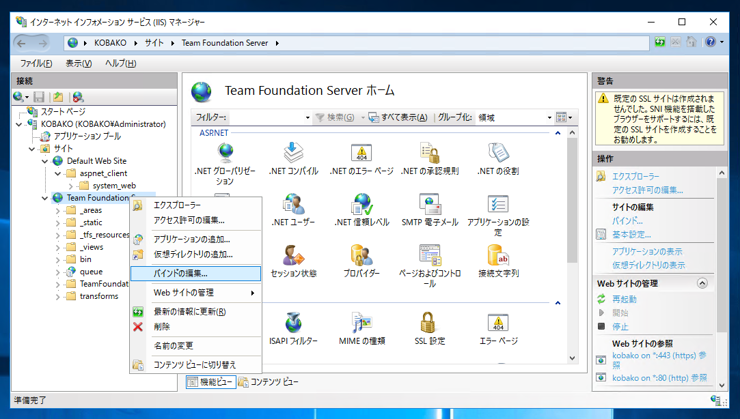Image resolution: width=740 pixels, height=419 pixels.
Task: Open the ヘルプ menu
Action: point(120,63)
